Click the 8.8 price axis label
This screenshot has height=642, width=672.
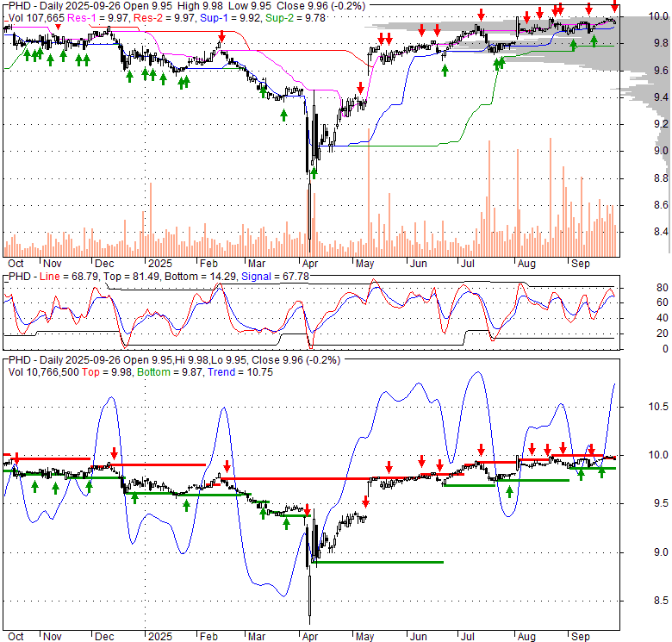point(661,178)
